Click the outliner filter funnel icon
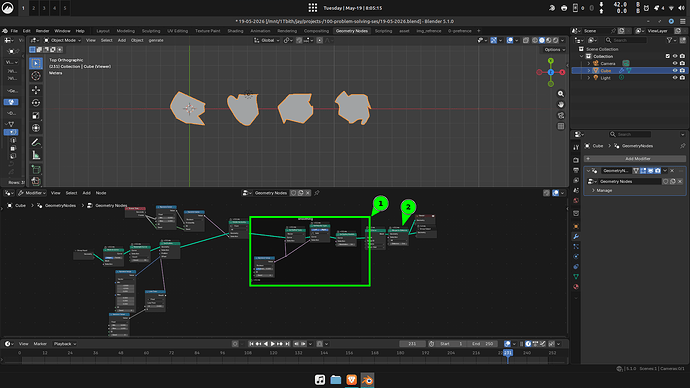Viewport: 690px width, 388px height. pyautogui.click(x=669, y=40)
